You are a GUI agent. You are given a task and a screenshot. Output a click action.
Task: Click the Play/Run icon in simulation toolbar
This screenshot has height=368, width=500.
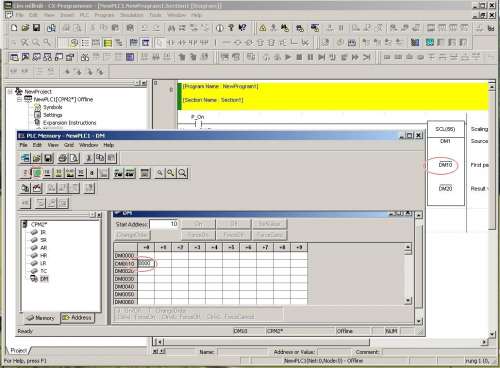(x=288, y=57)
